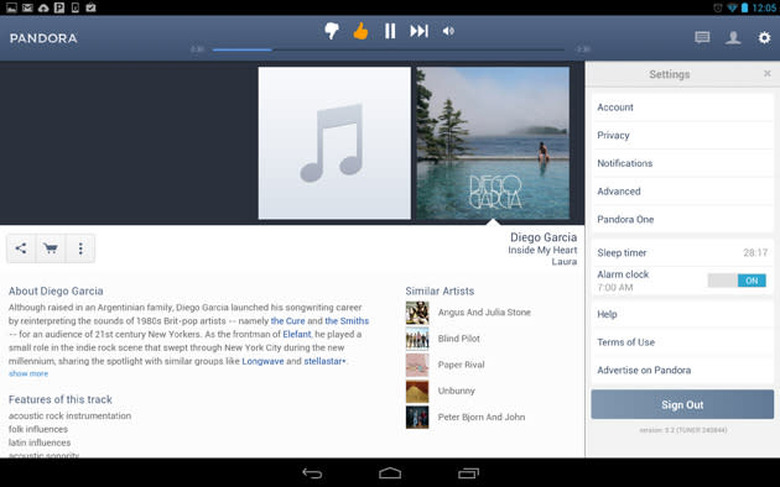Open the user profile icon

pos(733,38)
